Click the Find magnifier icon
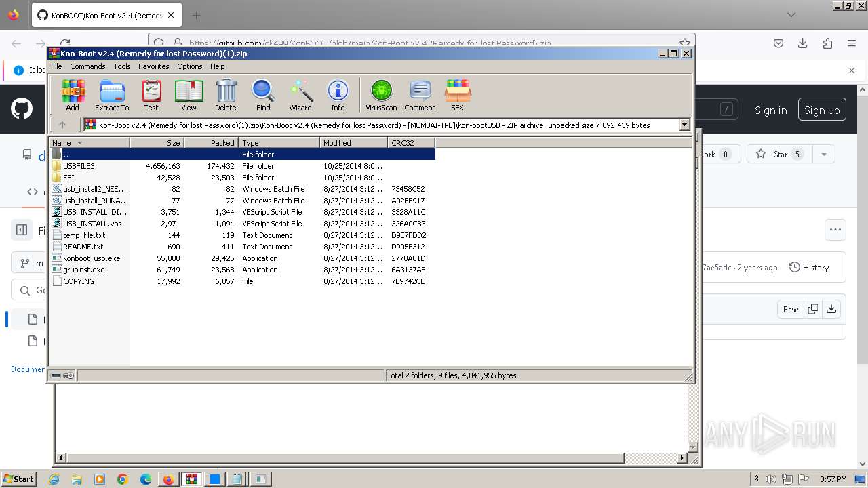This screenshot has height=488, width=868. [x=263, y=95]
